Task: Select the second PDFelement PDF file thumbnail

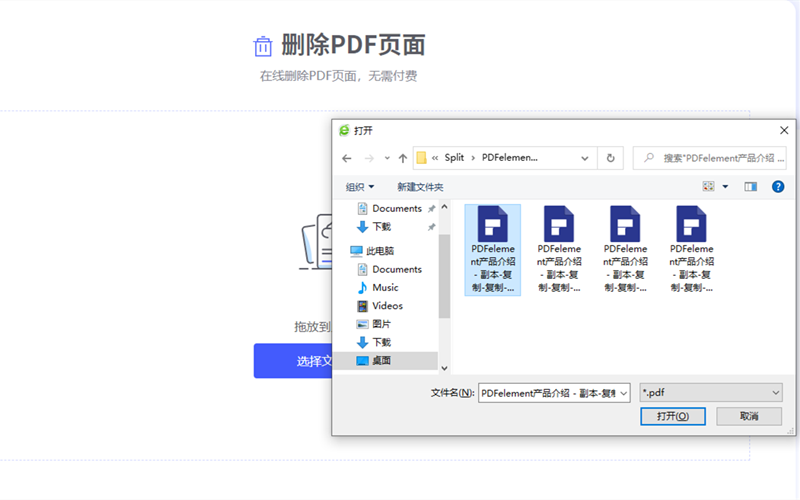Action: (559, 250)
